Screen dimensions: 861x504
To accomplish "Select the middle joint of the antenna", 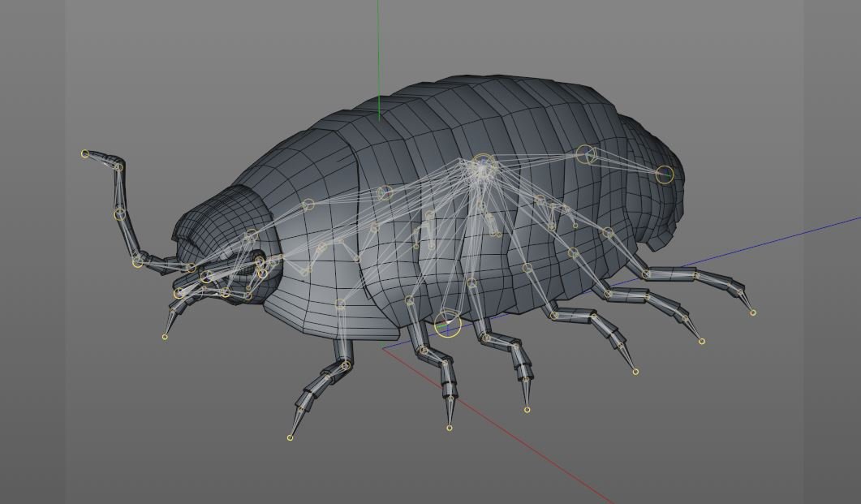I will click(x=120, y=213).
